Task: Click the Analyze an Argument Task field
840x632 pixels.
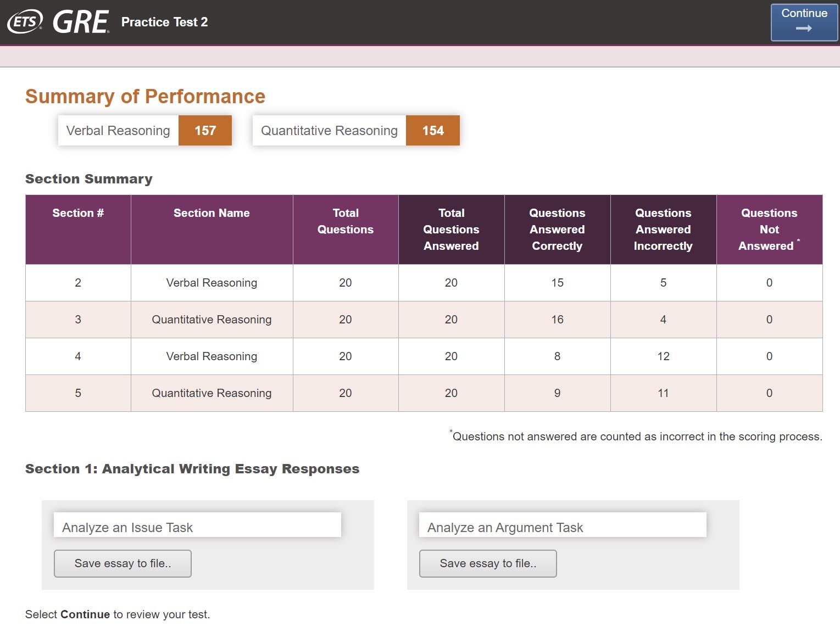Action: [563, 525]
